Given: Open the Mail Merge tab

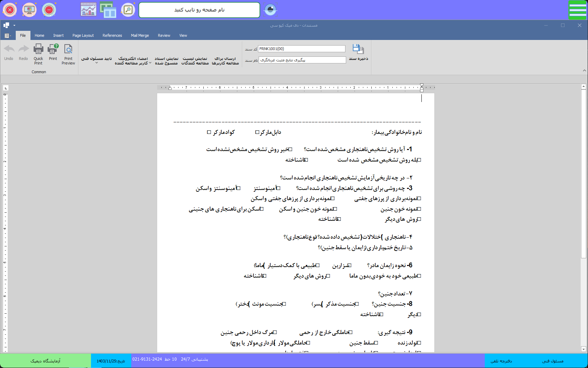Looking at the screenshot, I should point(140,35).
